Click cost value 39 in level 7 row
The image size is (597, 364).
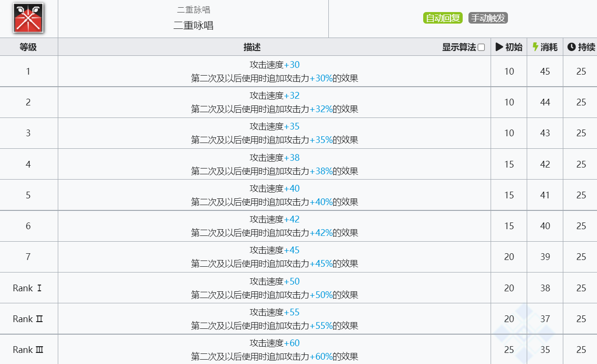[545, 257]
